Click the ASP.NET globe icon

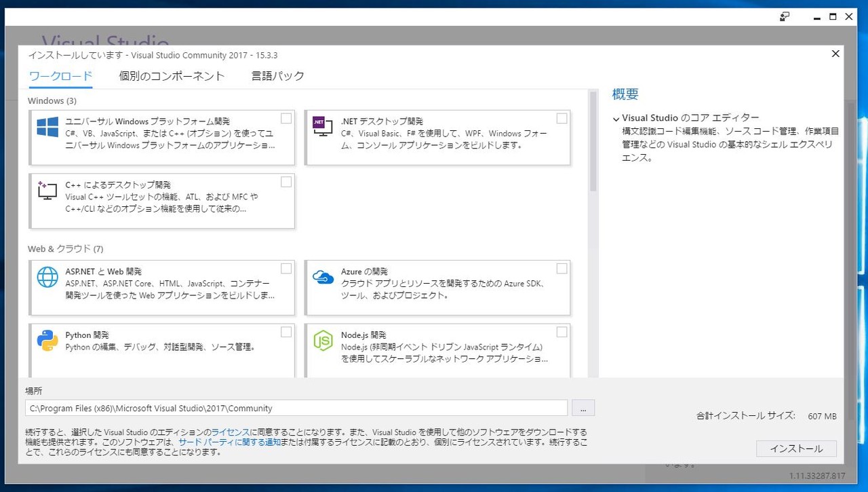click(x=47, y=277)
